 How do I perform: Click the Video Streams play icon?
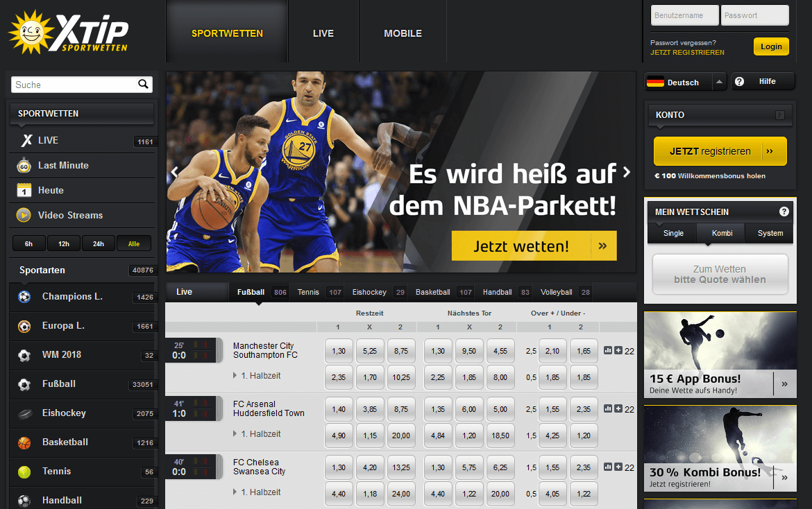[x=24, y=215]
